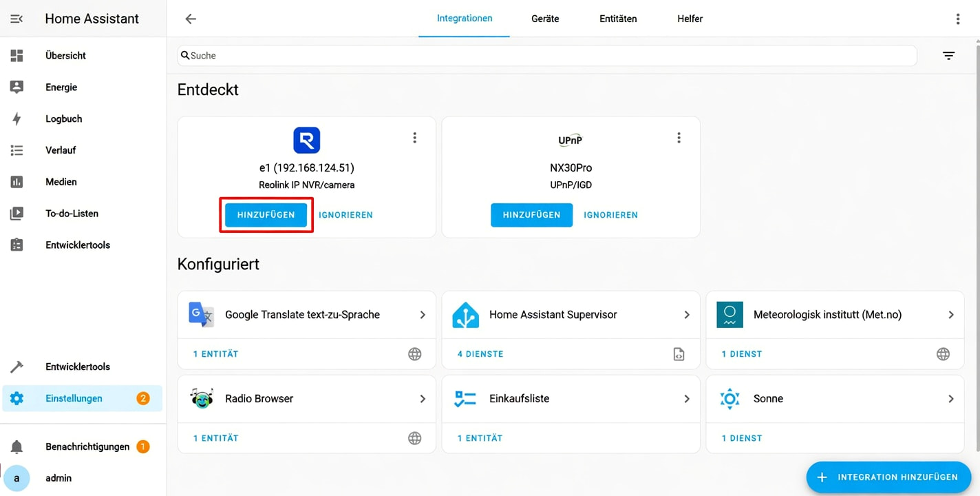Expand Google Translate text-zu-Sprache chevron
Image resolution: width=980 pixels, height=496 pixels.
point(423,315)
